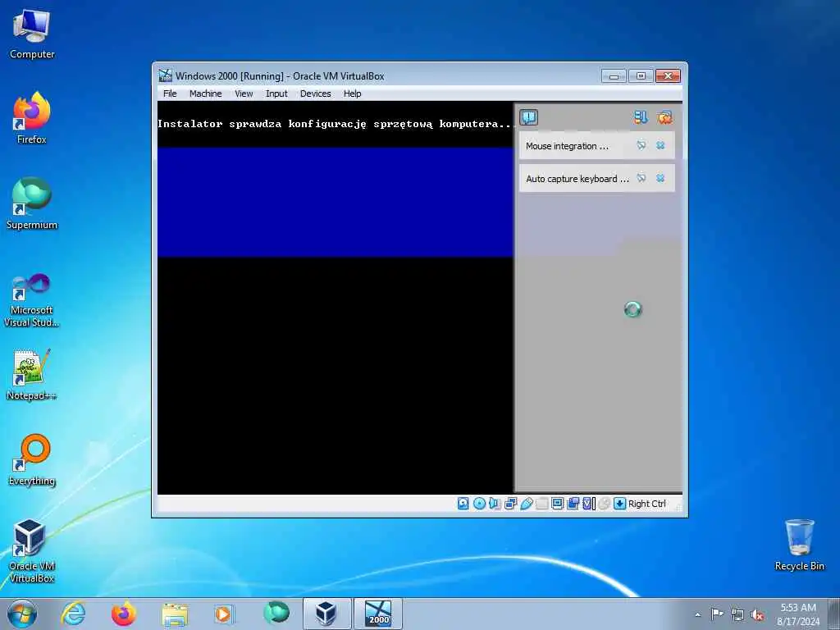840x630 pixels.
Task: Expand the Auto capture keyboard notification text
Action: click(577, 178)
